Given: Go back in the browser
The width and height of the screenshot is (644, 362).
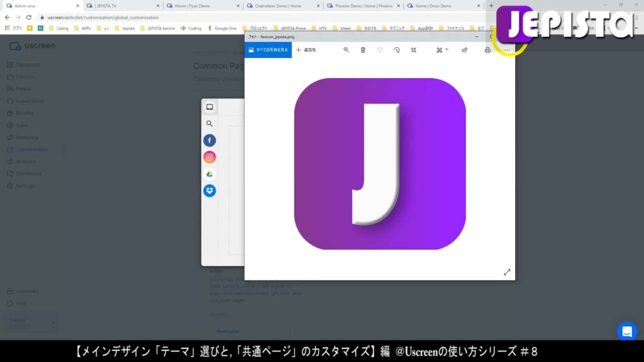Looking at the screenshot, I should 8,18.
